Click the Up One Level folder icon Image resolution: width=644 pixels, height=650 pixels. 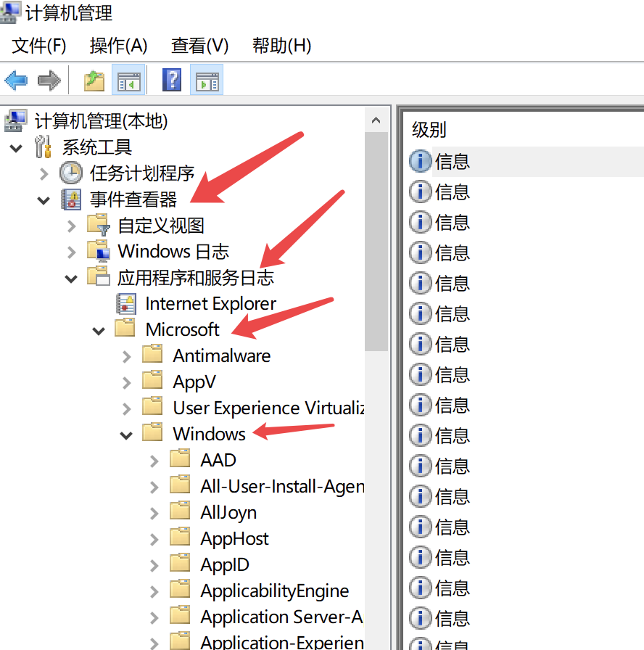click(94, 80)
